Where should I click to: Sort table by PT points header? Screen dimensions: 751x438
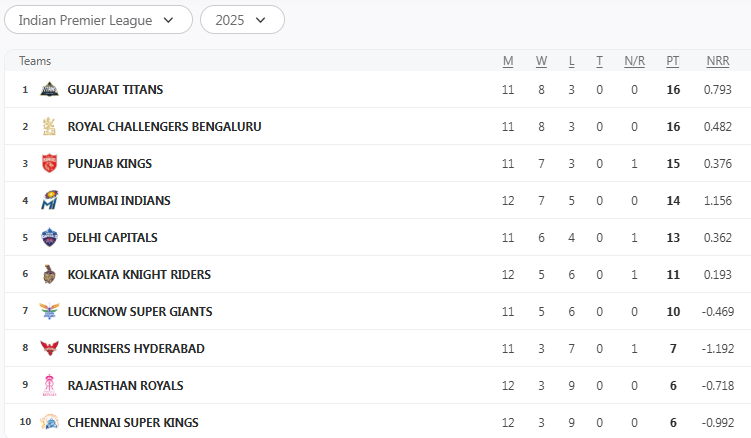click(673, 61)
